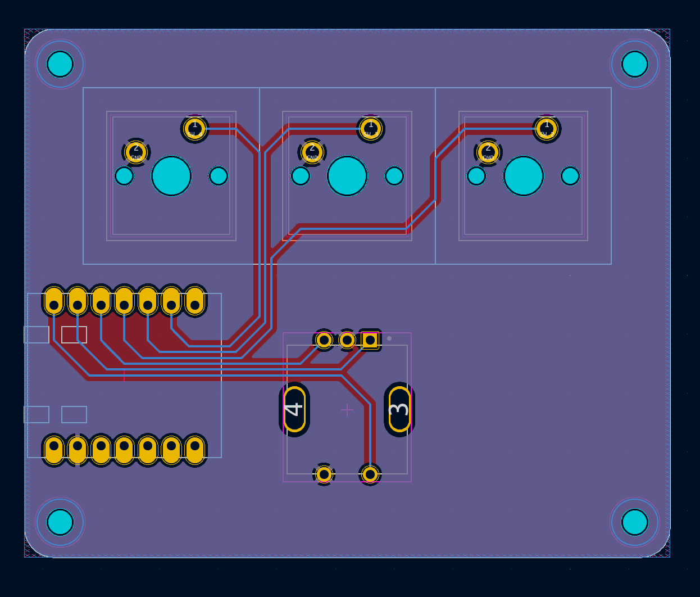This screenshot has width=700, height=597.
Task: Select the GND pad on the leftmost switch
Action: click(x=135, y=151)
